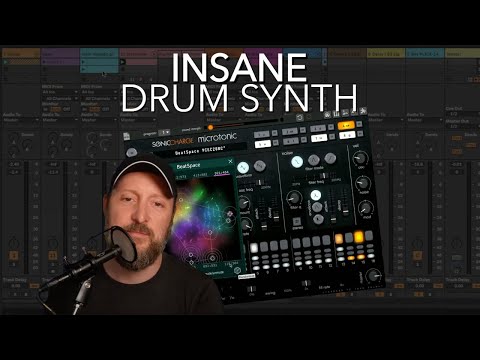Viewport: 480px width, 360px height.
Task: Select drum channel 5 button
Action: (x=262, y=144)
